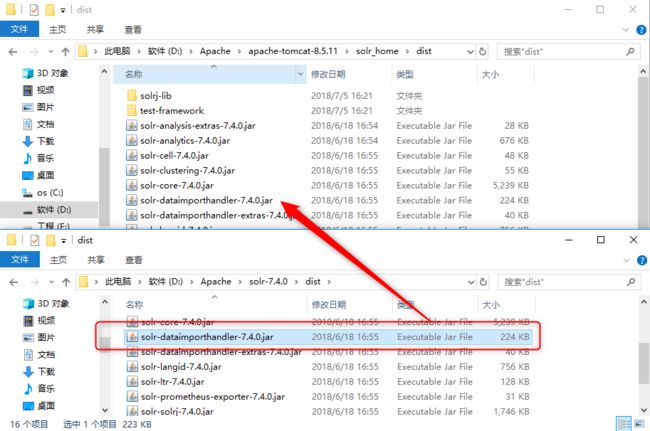
Task: Select 下载 in the bottom window's sidebar
Action: [39, 371]
